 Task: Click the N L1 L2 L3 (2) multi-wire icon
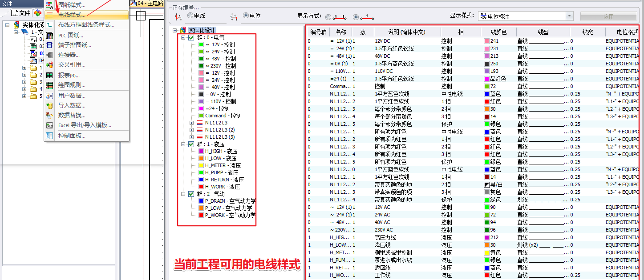200,130
